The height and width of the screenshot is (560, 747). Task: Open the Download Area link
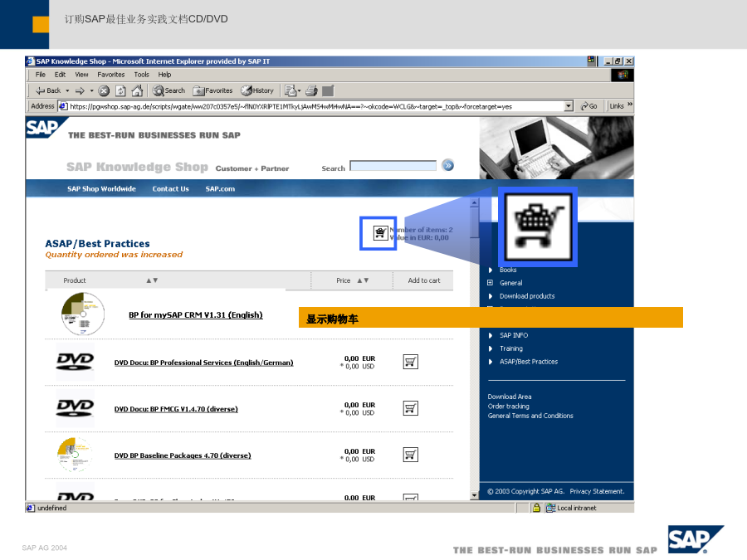pos(510,397)
